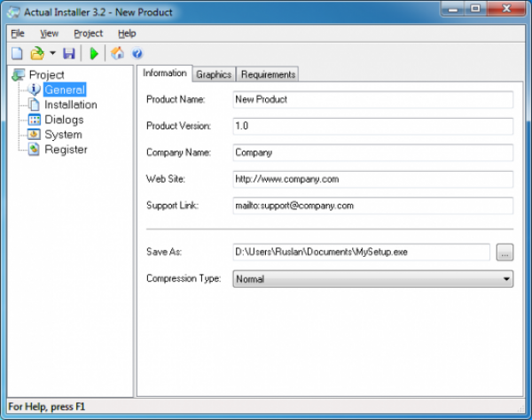Switch to the Requirements tab
Viewport: 532px width, 420px height.
(268, 74)
